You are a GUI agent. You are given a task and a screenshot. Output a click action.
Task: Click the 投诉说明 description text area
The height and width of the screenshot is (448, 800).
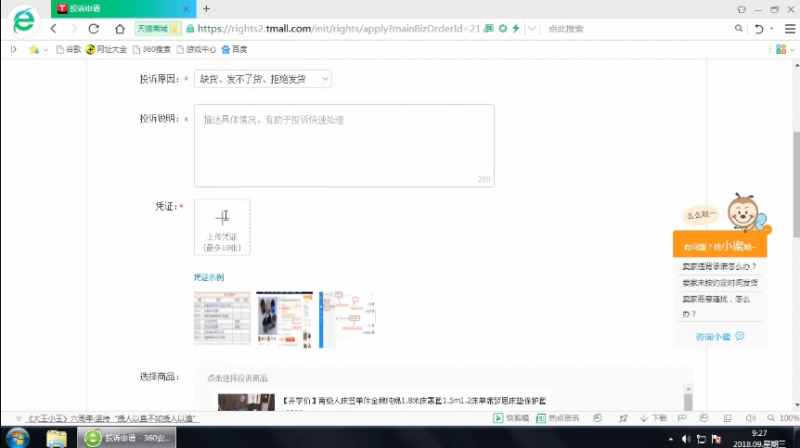click(x=344, y=145)
